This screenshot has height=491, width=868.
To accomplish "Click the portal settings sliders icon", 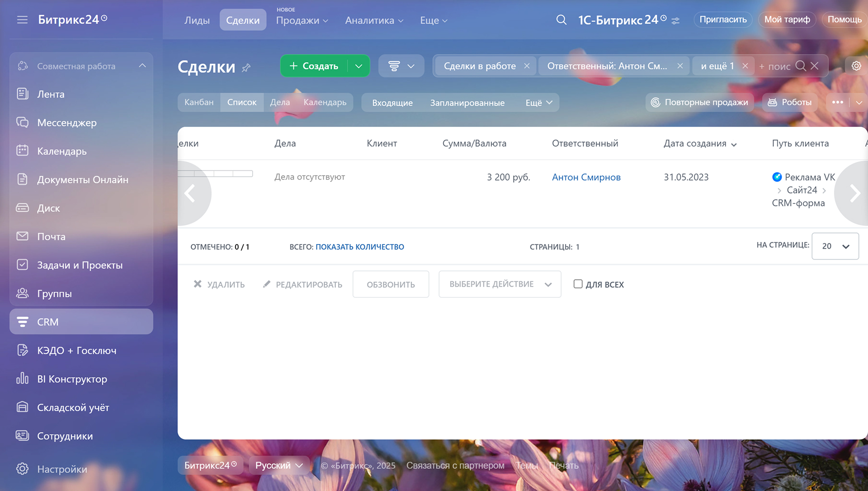I will (x=675, y=21).
